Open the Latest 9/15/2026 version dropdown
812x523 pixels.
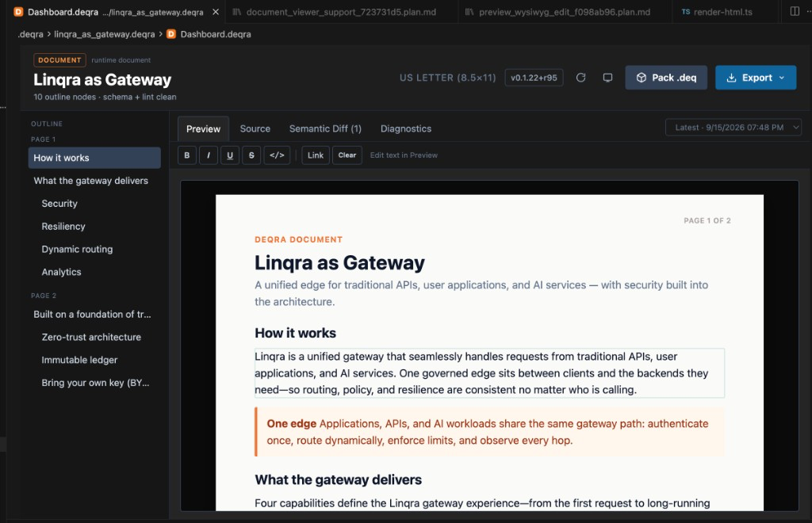point(733,128)
